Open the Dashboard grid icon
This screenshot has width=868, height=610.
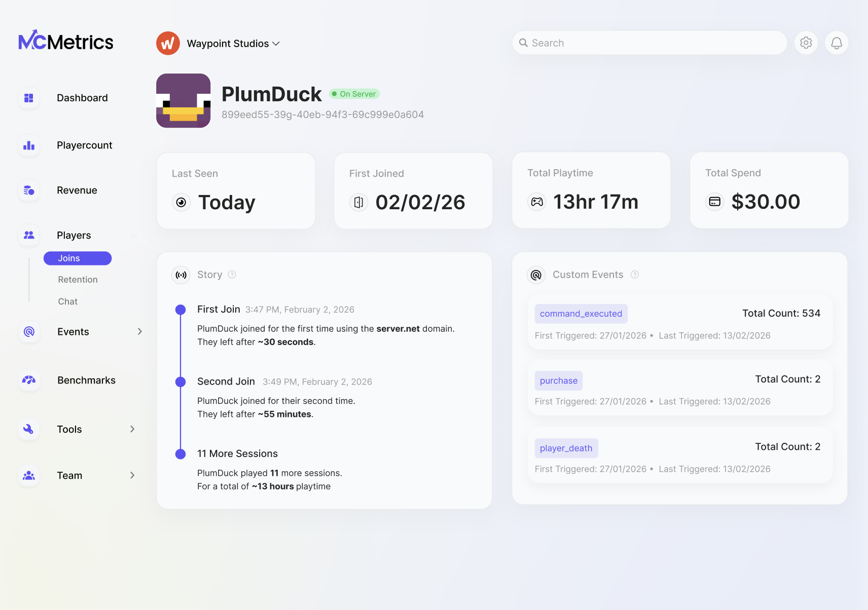point(29,98)
